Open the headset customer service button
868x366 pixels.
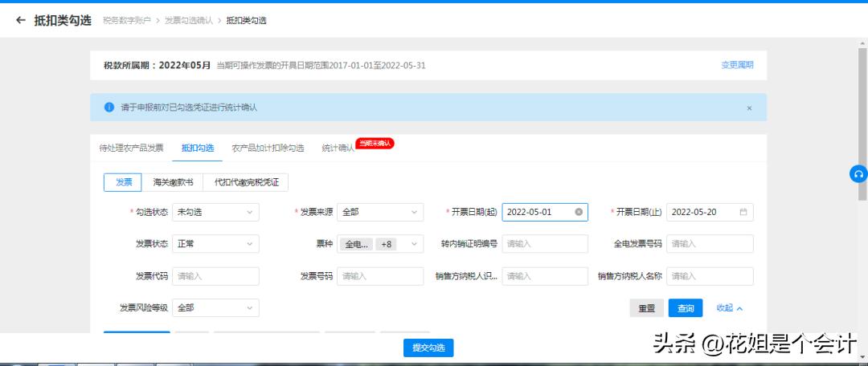[x=858, y=173]
